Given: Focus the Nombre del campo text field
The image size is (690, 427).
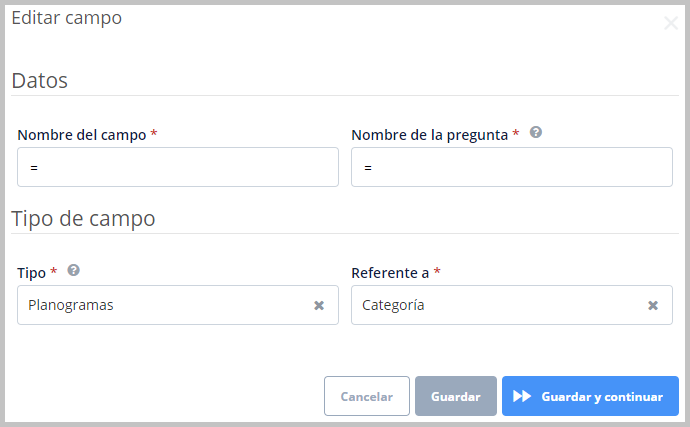Looking at the screenshot, I should (178, 167).
